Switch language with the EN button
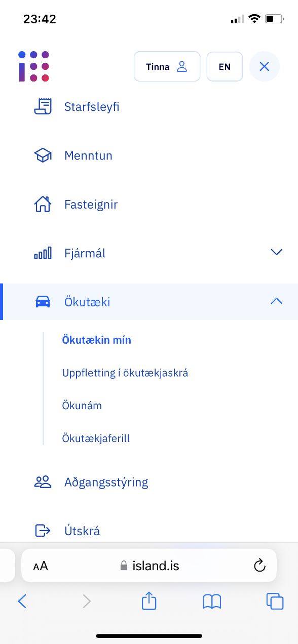298x644 pixels. coord(225,66)
